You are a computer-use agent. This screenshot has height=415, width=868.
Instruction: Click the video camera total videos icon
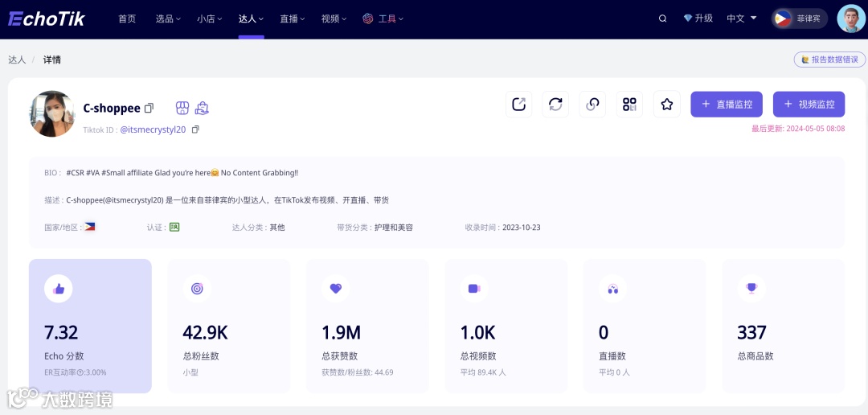(474, 289)
